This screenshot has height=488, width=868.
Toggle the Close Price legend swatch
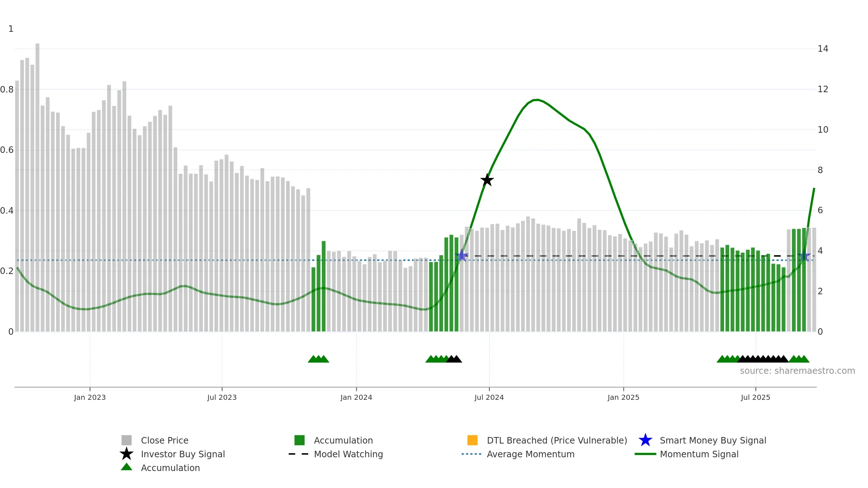127,440
